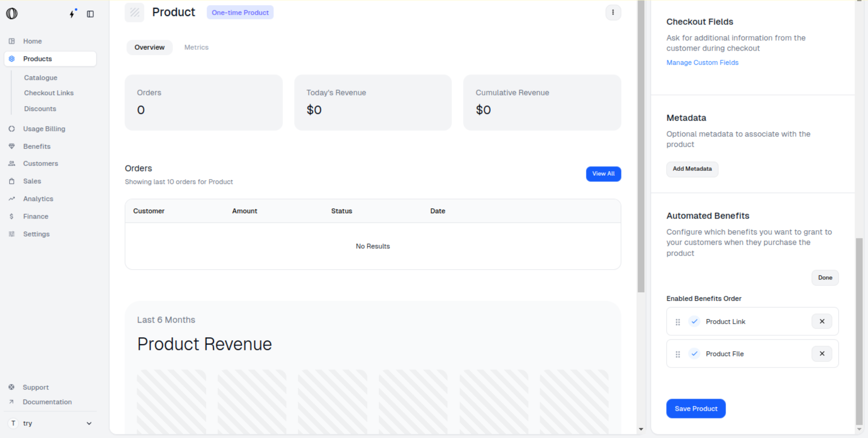Click the Polar logo icon

click(12, 14)
